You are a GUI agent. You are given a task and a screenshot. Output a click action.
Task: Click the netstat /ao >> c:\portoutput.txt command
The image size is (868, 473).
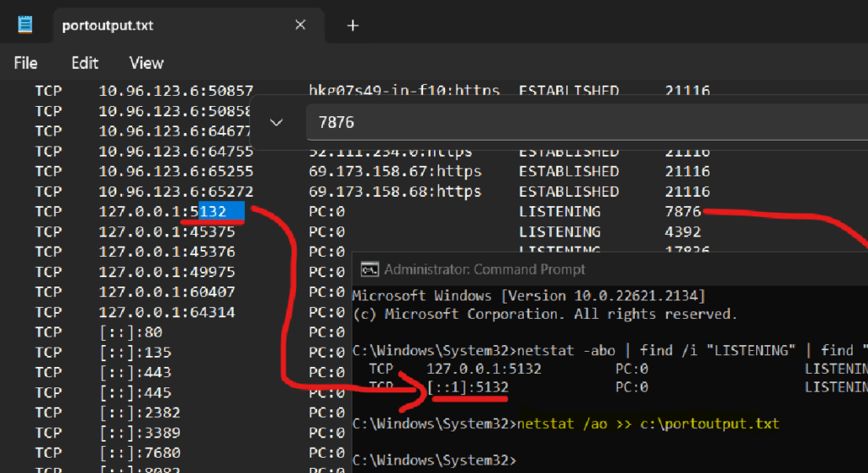(648, 424)
